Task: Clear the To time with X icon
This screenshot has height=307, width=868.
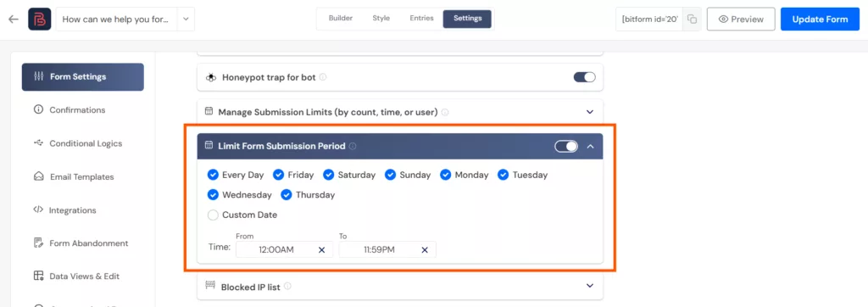Action: coord(425,250)
